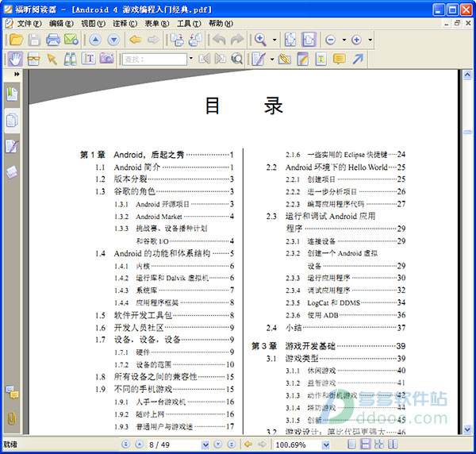
Task: Open the 编辑(E) menu
Action: coord(61,23)
